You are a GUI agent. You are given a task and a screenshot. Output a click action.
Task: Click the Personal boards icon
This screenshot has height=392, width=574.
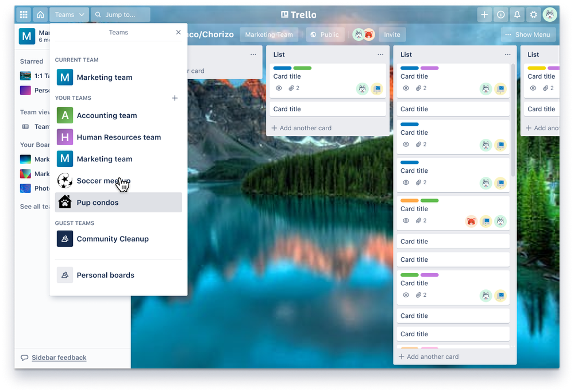pyautogui.click(x=65, y=275)
